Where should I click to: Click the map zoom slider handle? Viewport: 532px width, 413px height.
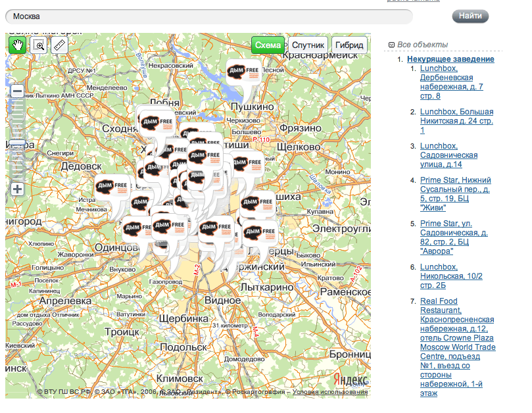pyautogui.click(x=18, y=141)
